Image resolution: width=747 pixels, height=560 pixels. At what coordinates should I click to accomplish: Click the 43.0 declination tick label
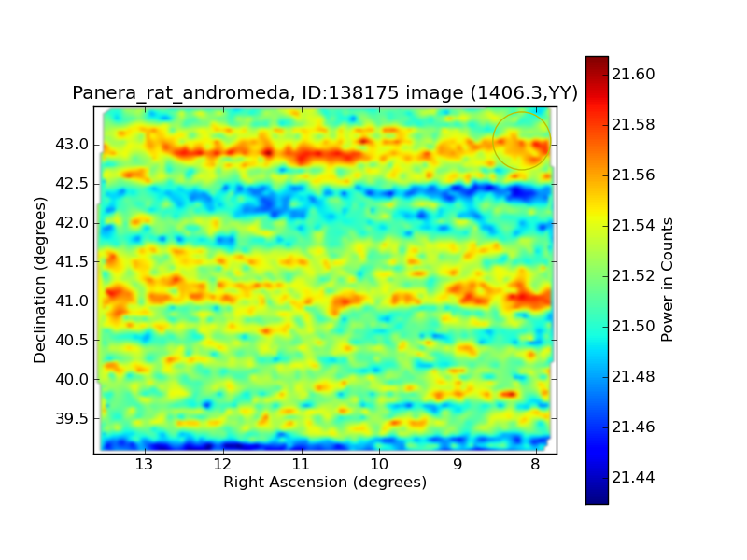(x=72, y=145)
